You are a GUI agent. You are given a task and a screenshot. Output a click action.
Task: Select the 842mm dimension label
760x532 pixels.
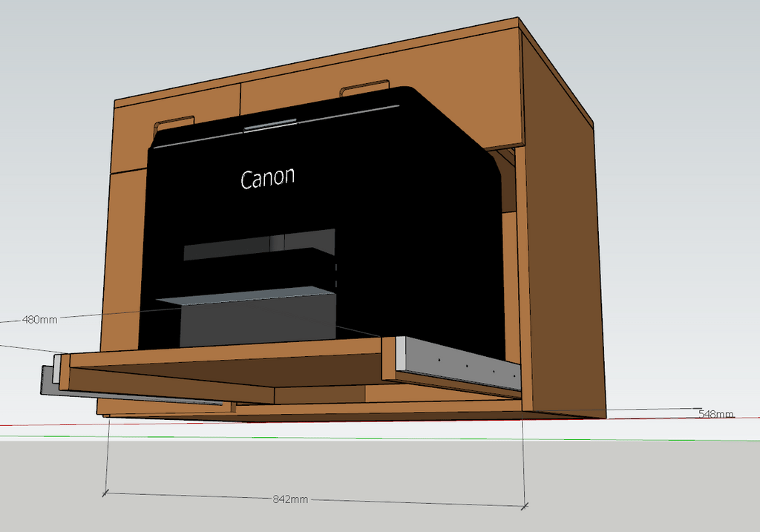[290, 499]
